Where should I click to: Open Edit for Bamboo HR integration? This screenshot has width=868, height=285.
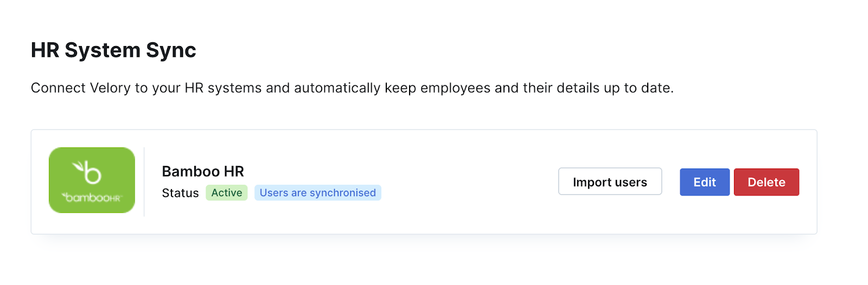pos(704,182)
